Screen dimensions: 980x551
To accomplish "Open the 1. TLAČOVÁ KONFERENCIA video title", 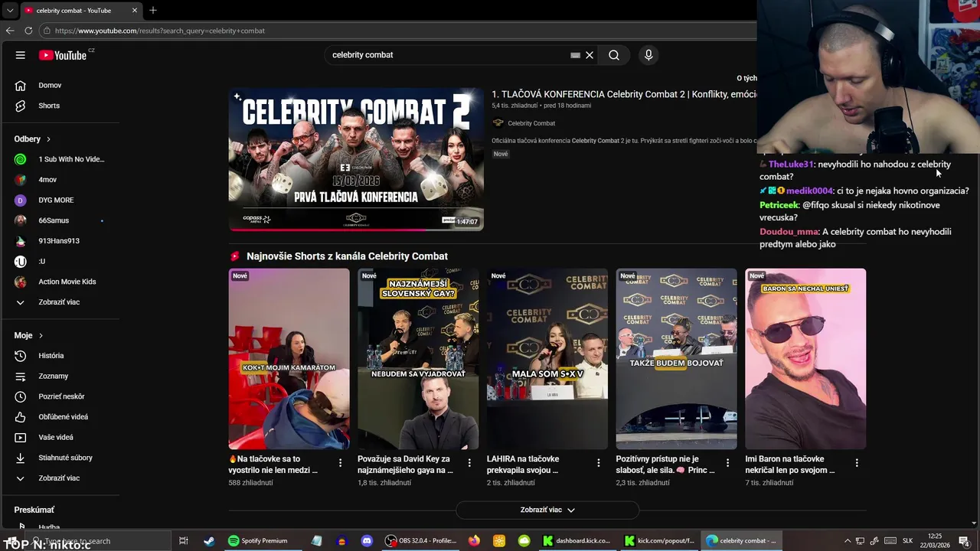I will point(624,94).
